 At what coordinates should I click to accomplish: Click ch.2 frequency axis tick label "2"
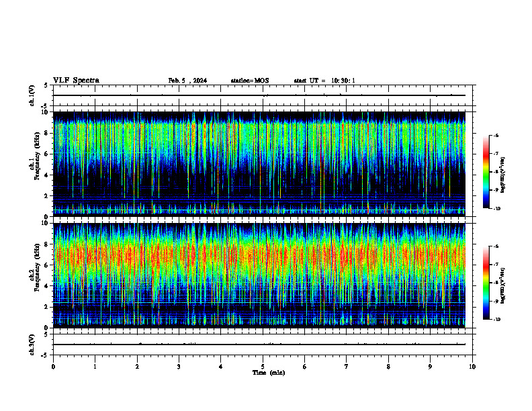click(x=46, y=307)
